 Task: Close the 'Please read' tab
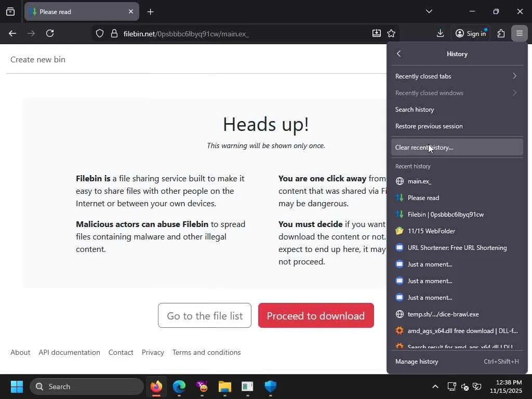coord(131,11)
